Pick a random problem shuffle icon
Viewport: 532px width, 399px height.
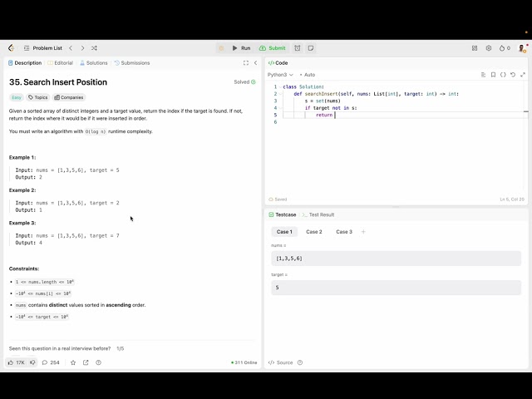(x=94, y=48)
